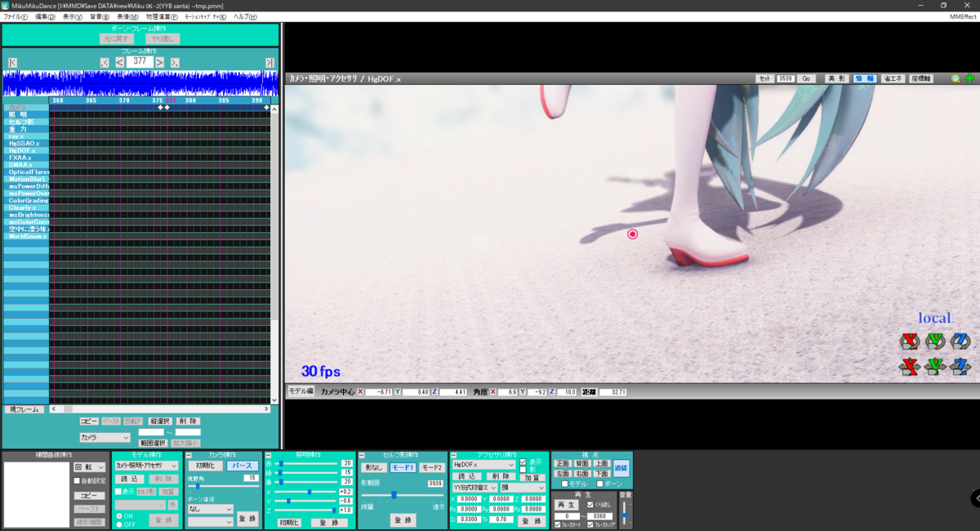Open the YYB式初音ミ model attach dropdown
The width and height of the screenshot is (980, 531).
(474, 487)
